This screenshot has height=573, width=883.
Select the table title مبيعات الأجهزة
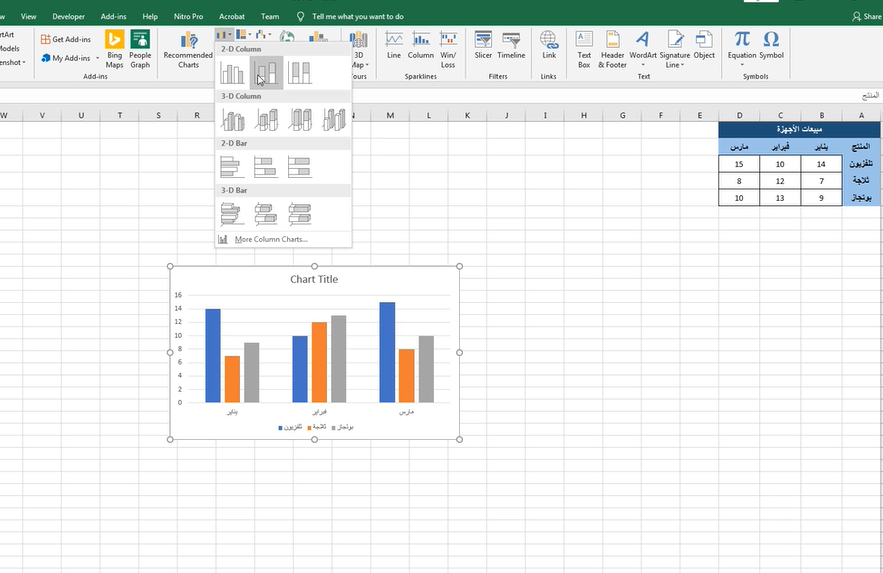pos(799,129)
